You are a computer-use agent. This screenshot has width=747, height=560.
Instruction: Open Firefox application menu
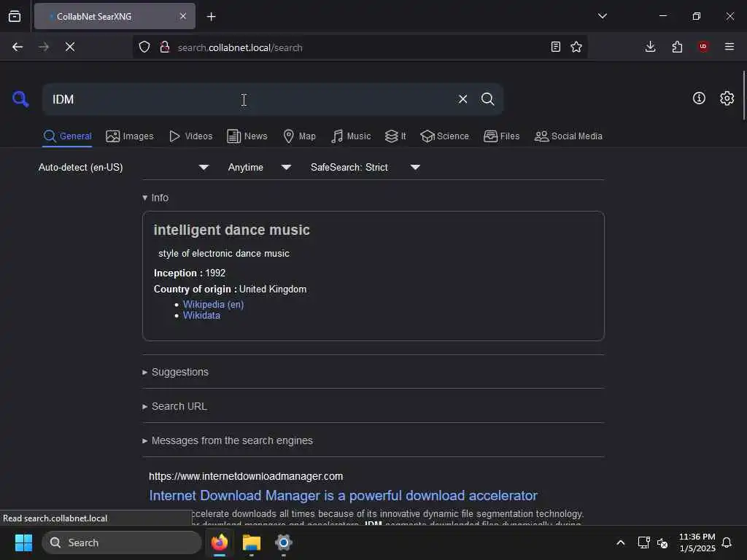(729, 47)
